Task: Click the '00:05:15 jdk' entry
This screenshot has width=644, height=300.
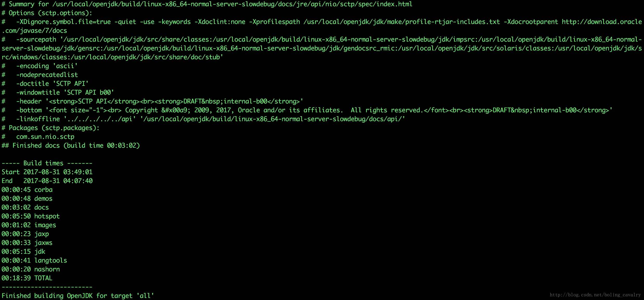Action: coord(23,251)
